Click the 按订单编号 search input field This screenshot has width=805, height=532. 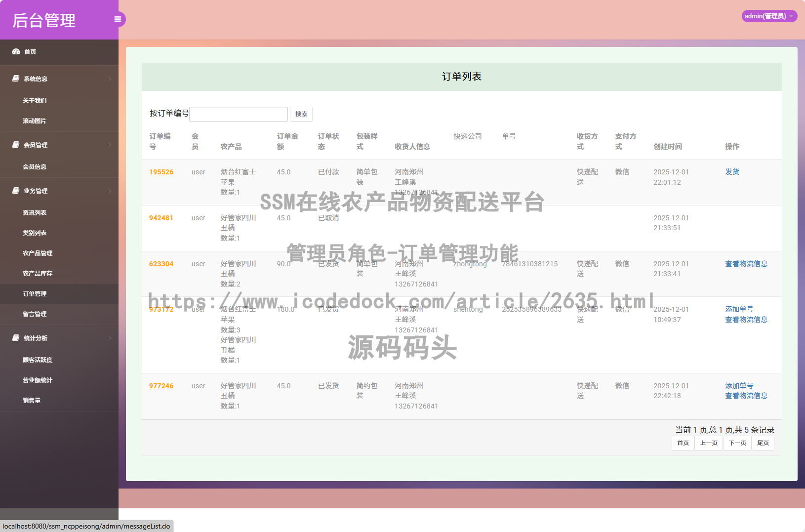point(239,114)
